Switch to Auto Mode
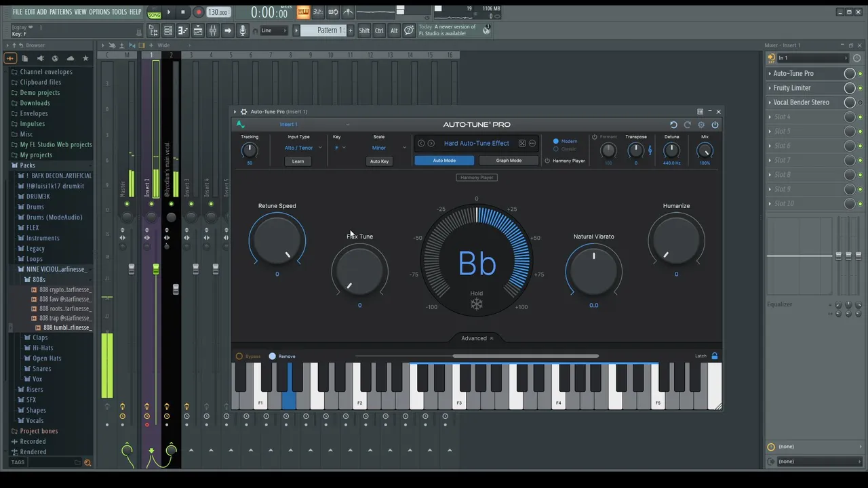 444,161
